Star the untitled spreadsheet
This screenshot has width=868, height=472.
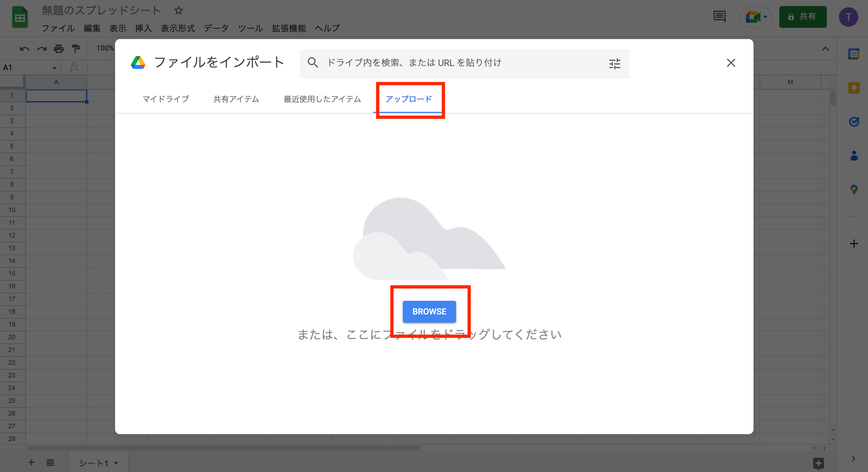coord(179,10)
